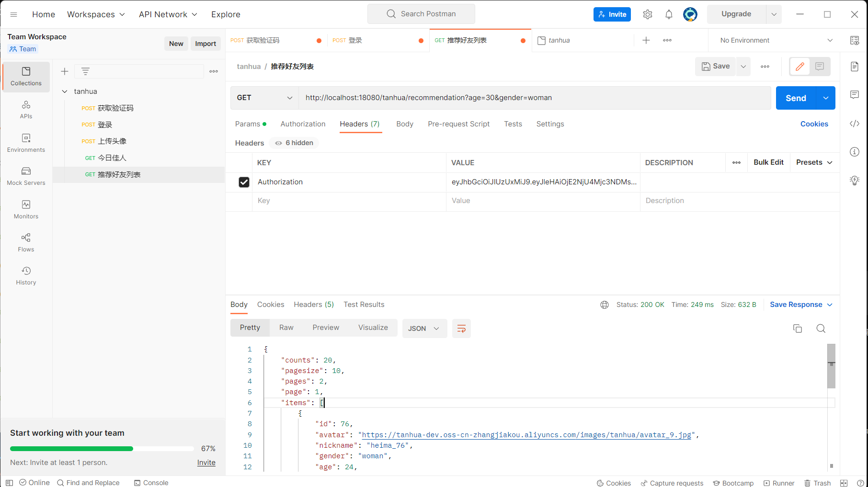
Task: Switch to comment mode icon
Action: [x=820, y=67]
